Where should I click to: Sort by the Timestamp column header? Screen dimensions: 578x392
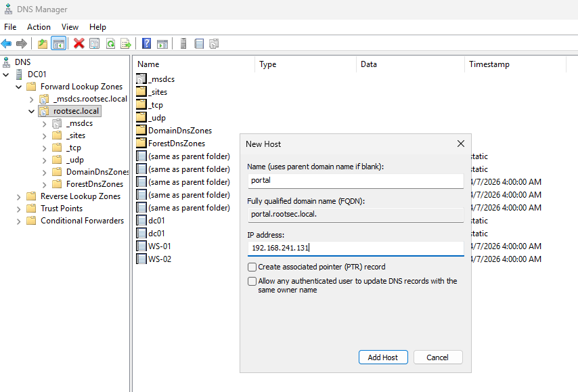coord(515,64)
